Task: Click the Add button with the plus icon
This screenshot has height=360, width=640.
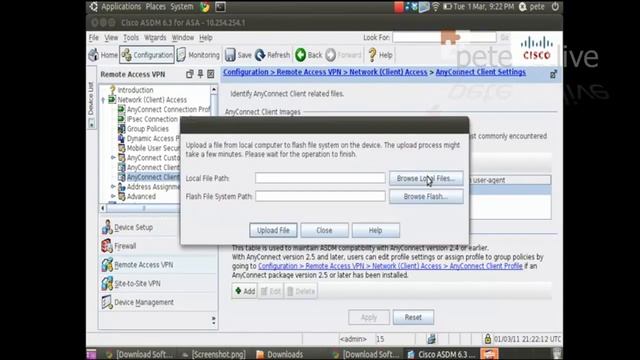Action: [x=245, y=291]
